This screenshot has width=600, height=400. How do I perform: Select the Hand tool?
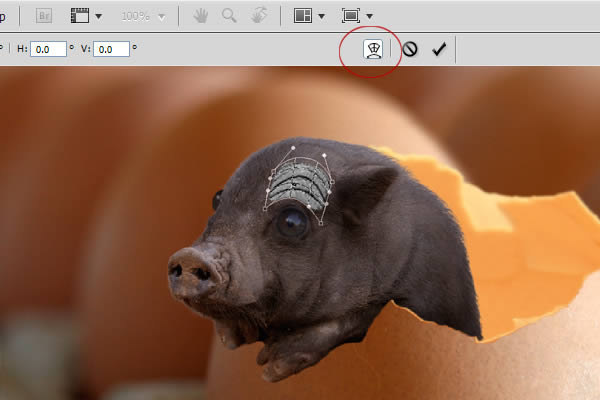[x=201, y=16]
